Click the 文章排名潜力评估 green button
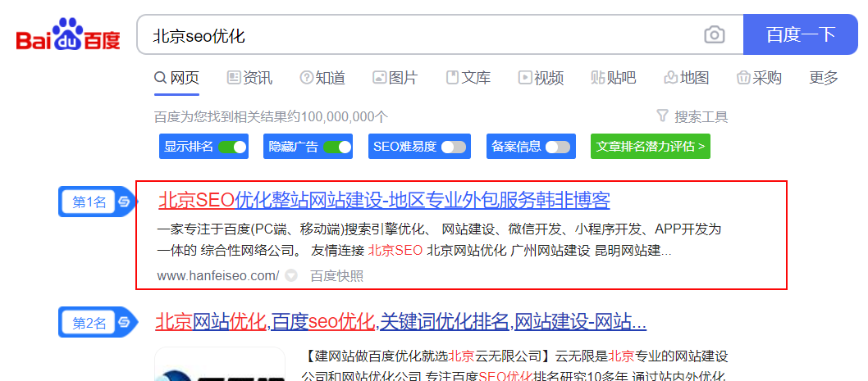The image size is (868, 381). (651, 147)
